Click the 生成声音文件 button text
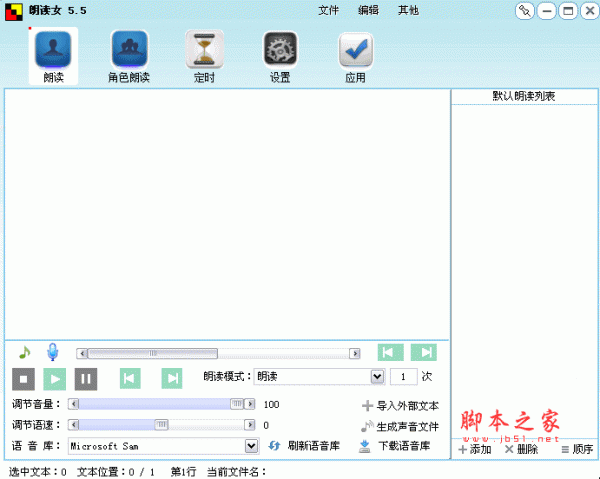This screenshot has width=600, height=479. [x=408, y=426]
